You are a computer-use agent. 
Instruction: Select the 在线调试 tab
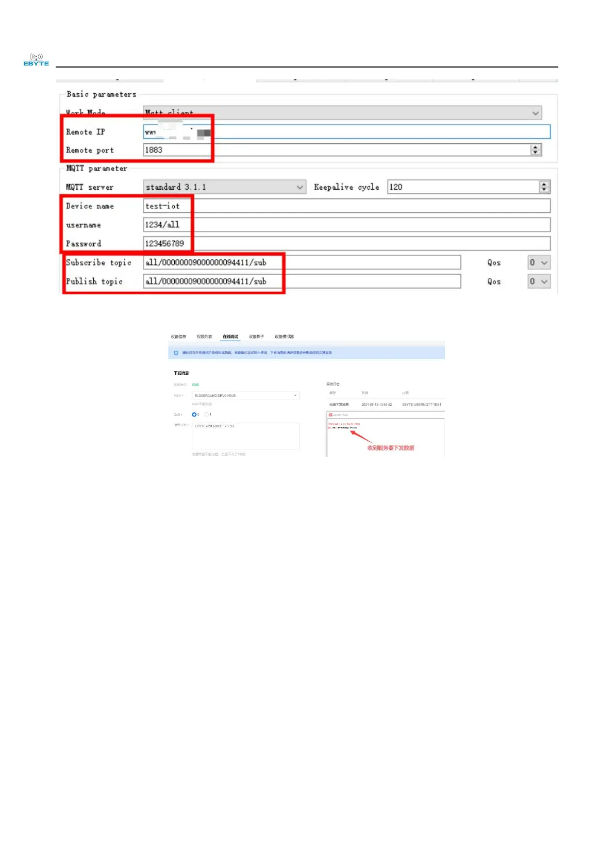click(x=230, y=337)
